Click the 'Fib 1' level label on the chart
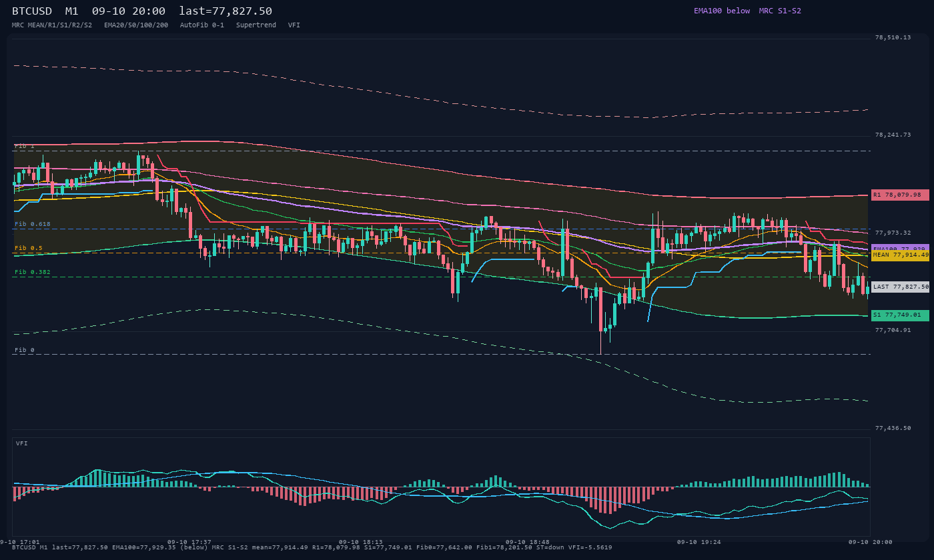 point(25,146)
